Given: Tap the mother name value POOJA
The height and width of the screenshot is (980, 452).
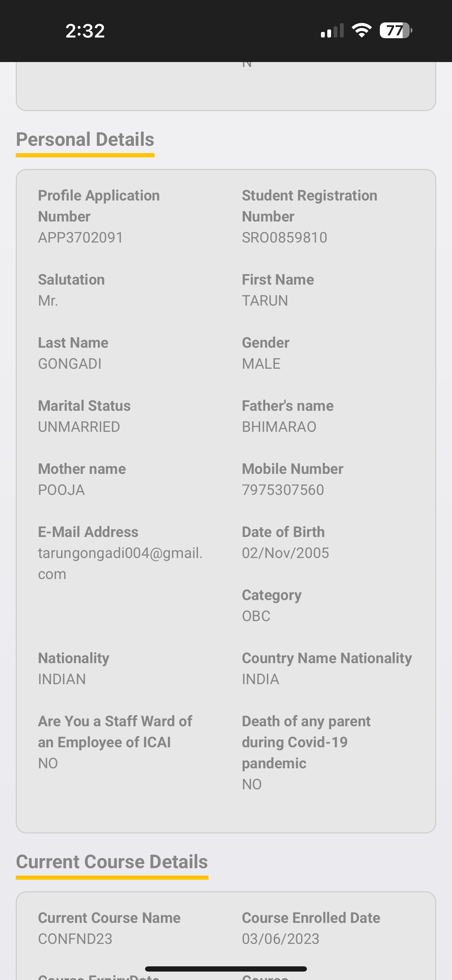Looking at the screenshot, I should coord(61,490).
